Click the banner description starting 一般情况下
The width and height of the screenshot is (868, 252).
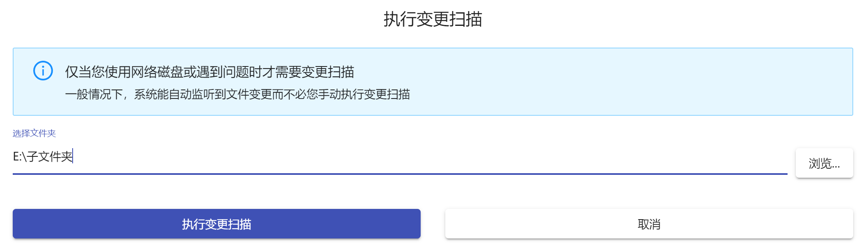click(x=237, y=94)
